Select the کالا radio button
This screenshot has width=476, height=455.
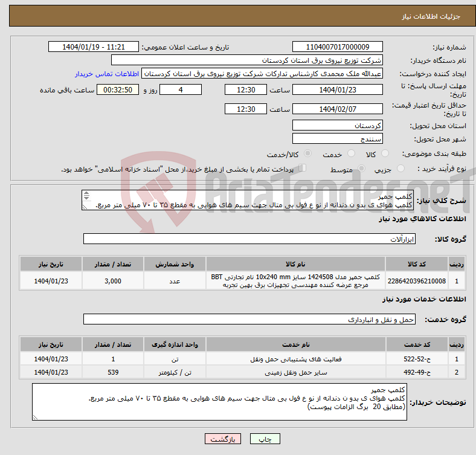pos(385,153)
